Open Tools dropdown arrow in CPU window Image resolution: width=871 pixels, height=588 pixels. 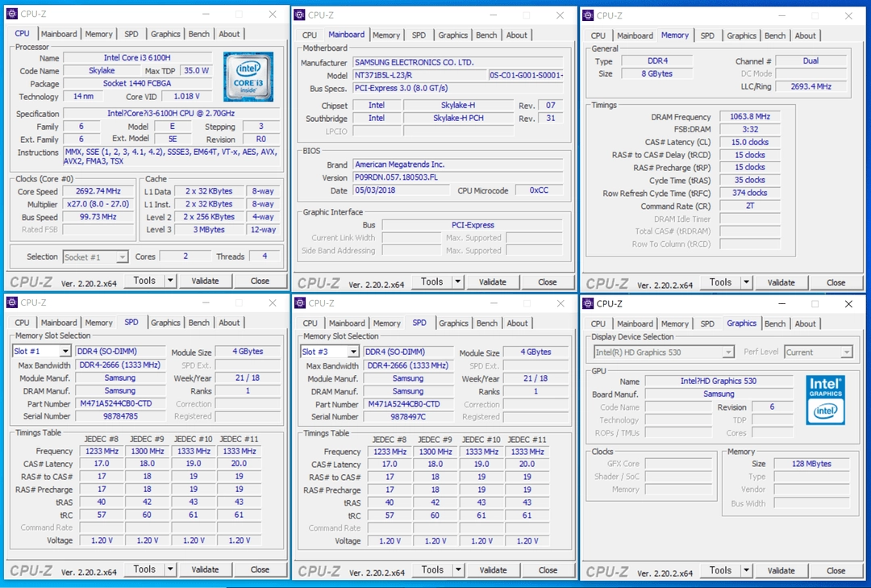170,281
